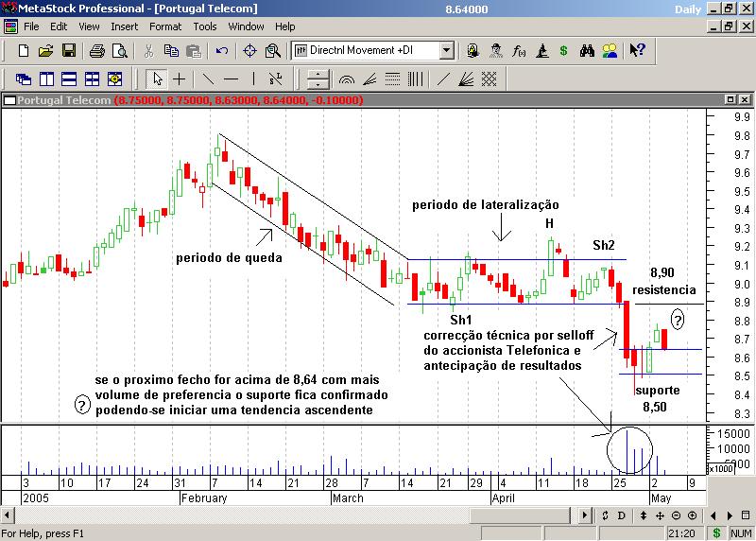
Task: Click the green dollar sign toolbar icon
Action: [x=563, y=51]
